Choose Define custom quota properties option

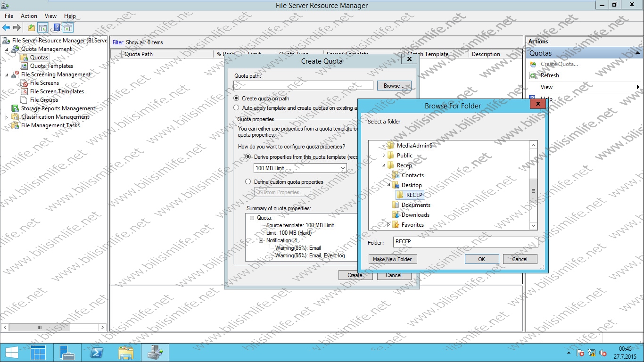click(248, 181)
